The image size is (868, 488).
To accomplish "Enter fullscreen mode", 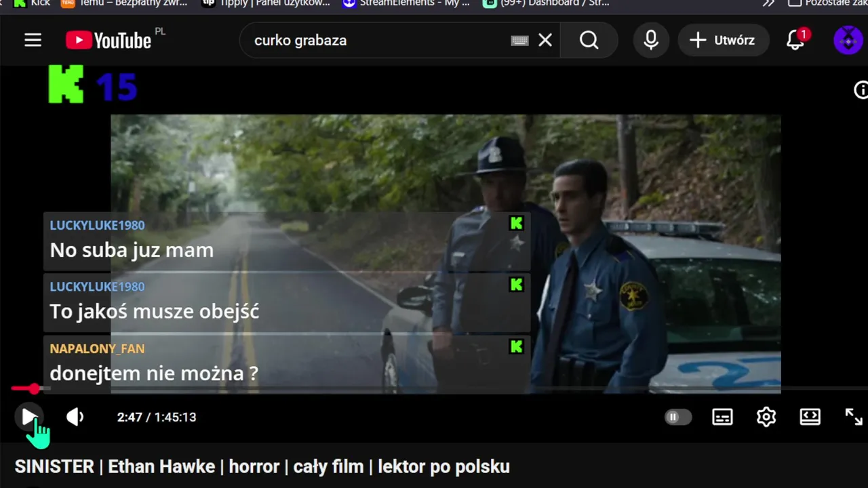I will (x=854, y=417).
